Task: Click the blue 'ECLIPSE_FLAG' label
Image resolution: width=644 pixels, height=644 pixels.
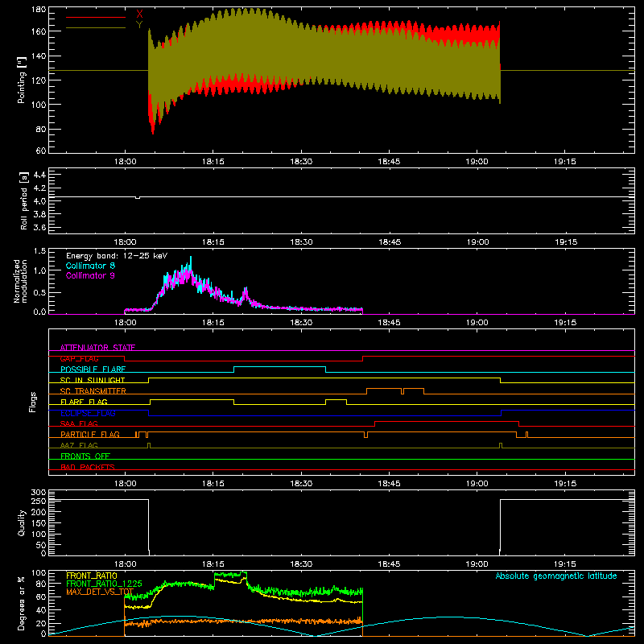Action: (x=88, y=413)
